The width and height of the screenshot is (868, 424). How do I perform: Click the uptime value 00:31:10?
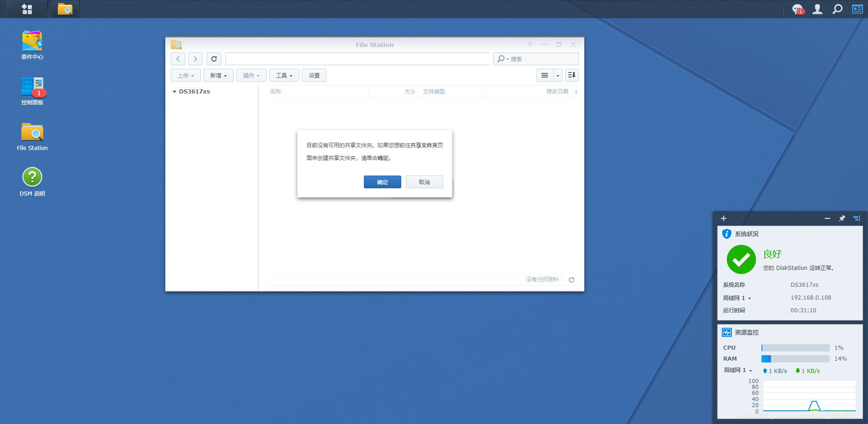(803, 310)
